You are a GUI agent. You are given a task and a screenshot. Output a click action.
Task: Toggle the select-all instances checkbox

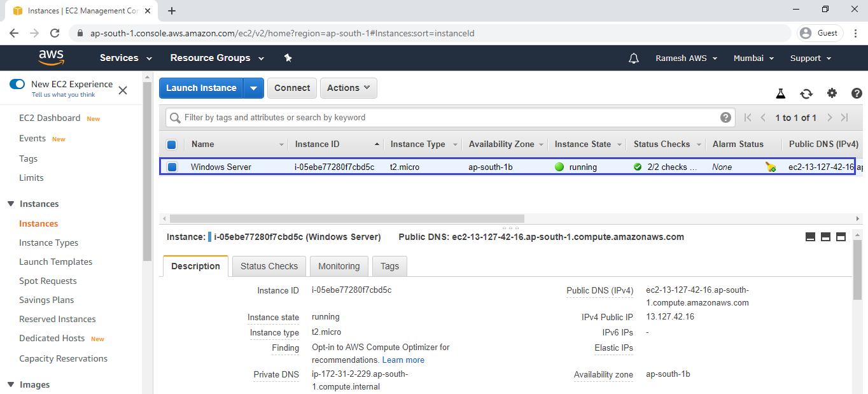pos(172,144)
